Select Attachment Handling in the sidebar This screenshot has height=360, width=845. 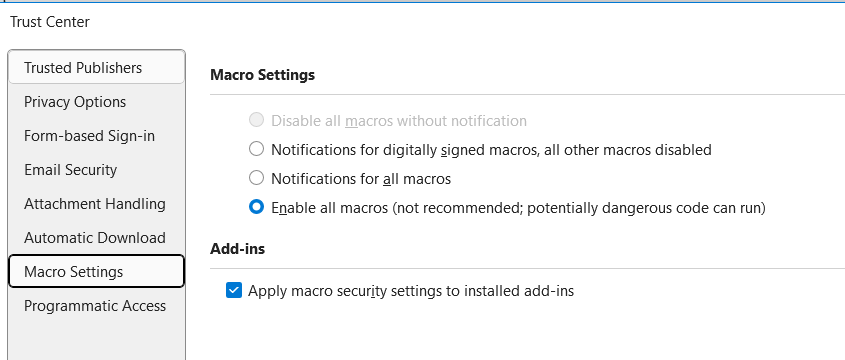click(96, 204)
